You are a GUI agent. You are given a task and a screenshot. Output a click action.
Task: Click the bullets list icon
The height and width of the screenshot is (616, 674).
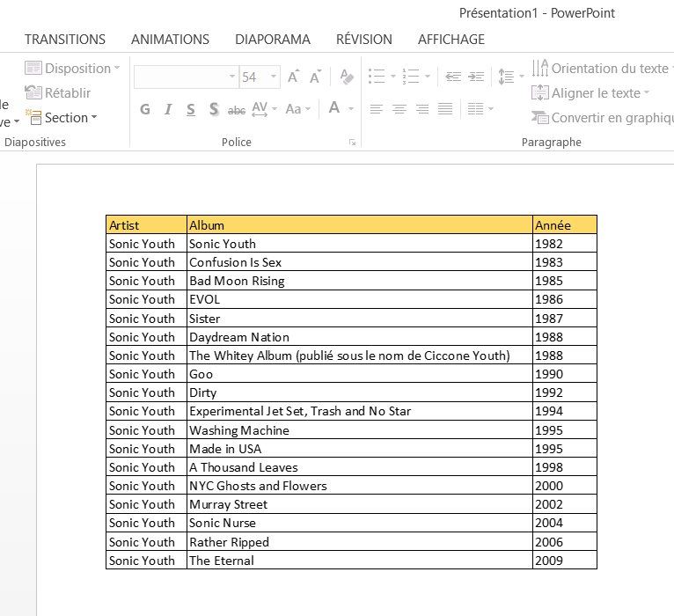point(377,77)
